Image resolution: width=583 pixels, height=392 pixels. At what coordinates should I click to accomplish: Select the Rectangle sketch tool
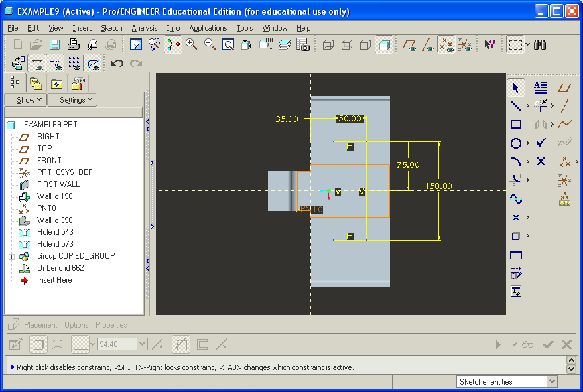pos(516,124)
